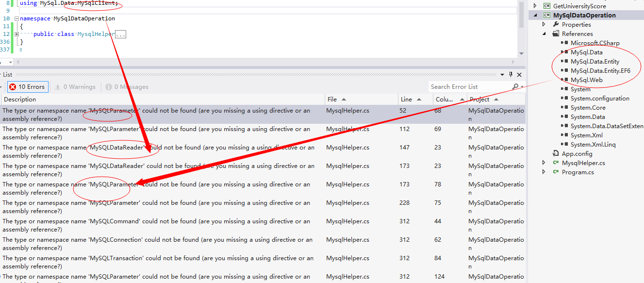Click the MysqlHelper.cs C# file icon
The image size is (644, 283).
(x=556, y=163)
